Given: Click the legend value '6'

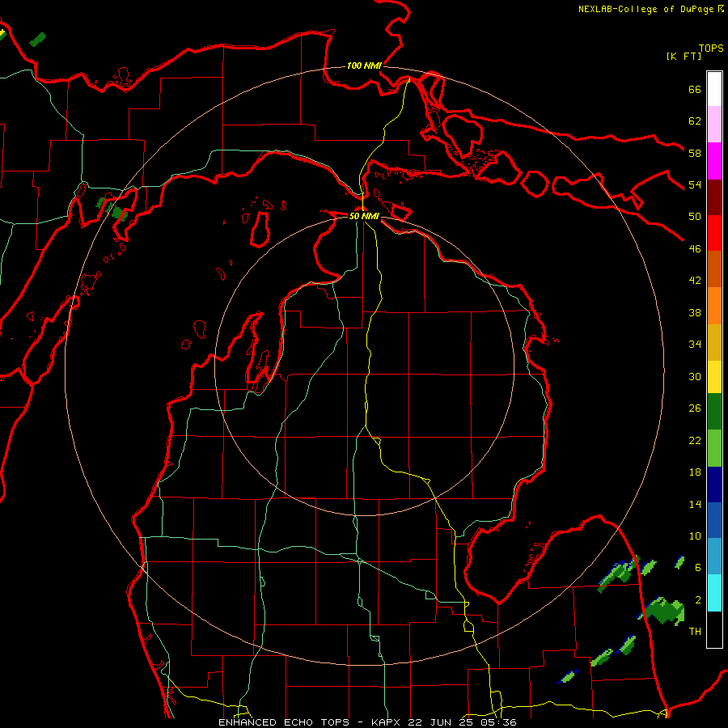Looking at the screenshot, I should click(698, 568).
